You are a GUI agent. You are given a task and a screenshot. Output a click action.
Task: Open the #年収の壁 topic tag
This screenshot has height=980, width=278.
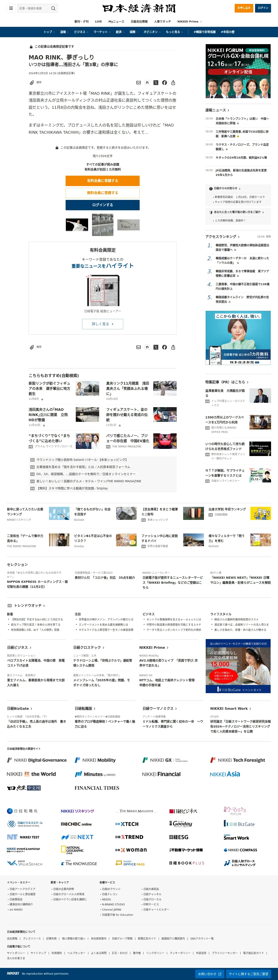point(228,32)
